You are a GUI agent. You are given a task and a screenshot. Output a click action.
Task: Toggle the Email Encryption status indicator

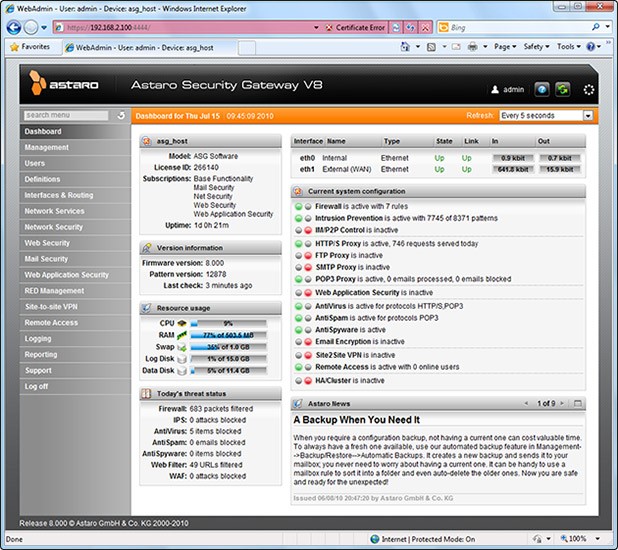click(x=303, y=341)
